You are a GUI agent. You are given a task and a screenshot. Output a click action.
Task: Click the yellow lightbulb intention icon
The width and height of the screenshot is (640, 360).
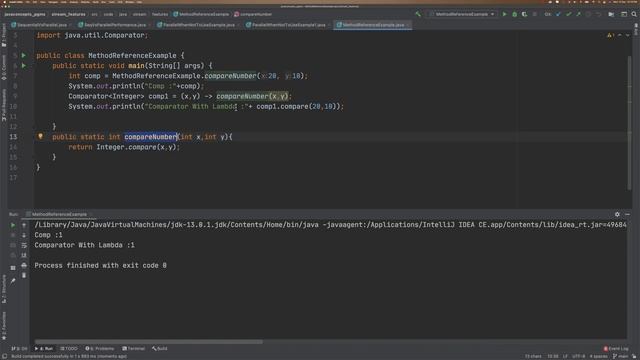(x=40, y=136)
